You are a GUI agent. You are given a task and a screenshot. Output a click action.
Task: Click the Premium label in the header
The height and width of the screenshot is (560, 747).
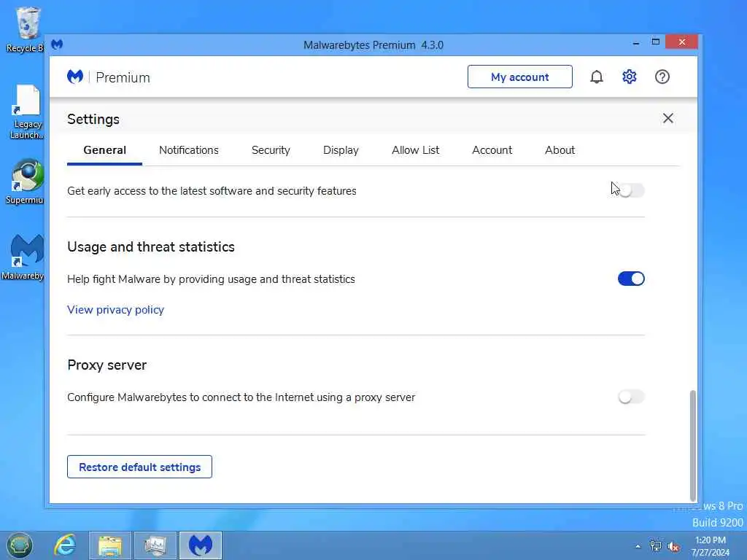coord(123,77)
